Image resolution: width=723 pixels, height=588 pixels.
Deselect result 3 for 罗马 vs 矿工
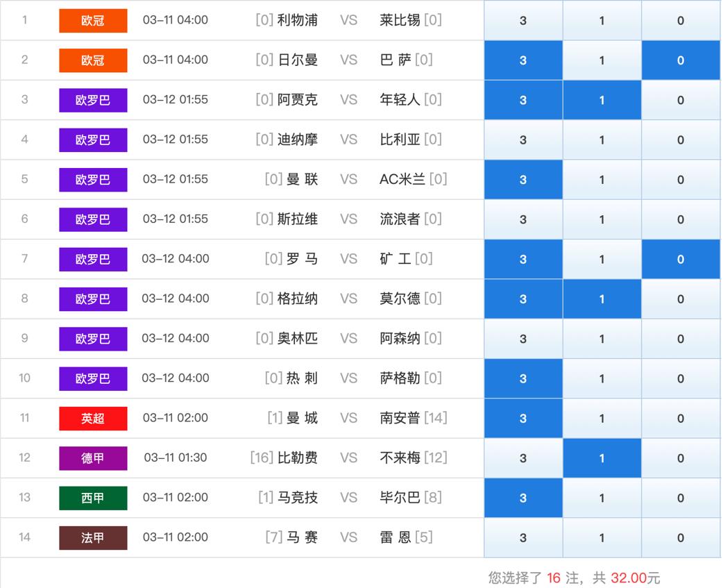tap(523, 259)
